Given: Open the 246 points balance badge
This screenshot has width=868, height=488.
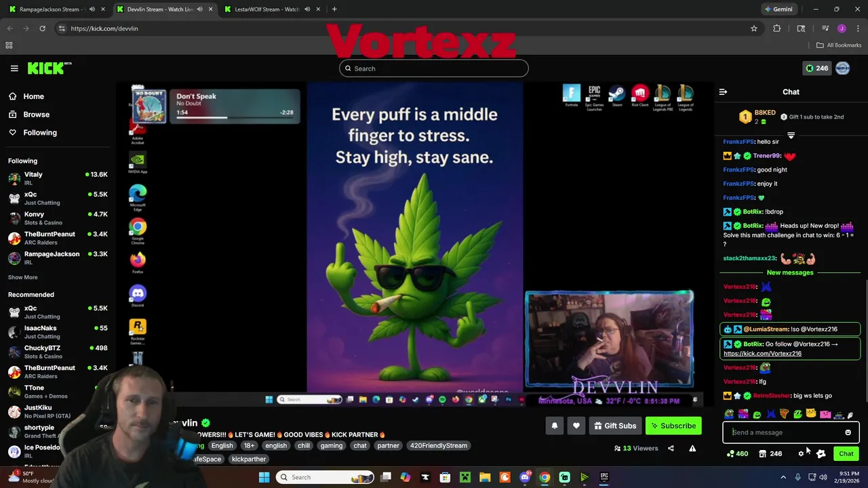Looking at the screenshot, I should click(816, 68).
